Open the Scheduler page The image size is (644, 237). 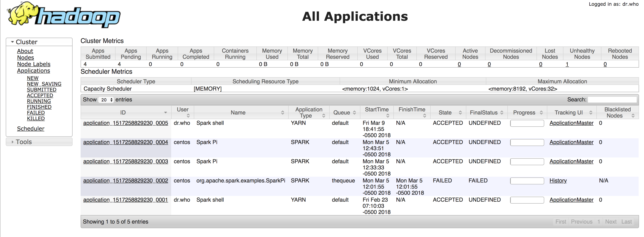[31, 129]
